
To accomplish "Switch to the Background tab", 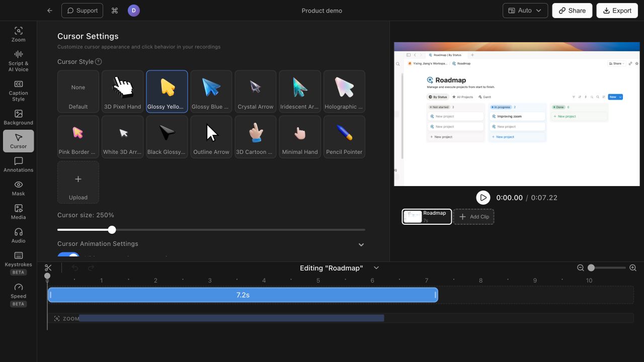I will point(19,117).
